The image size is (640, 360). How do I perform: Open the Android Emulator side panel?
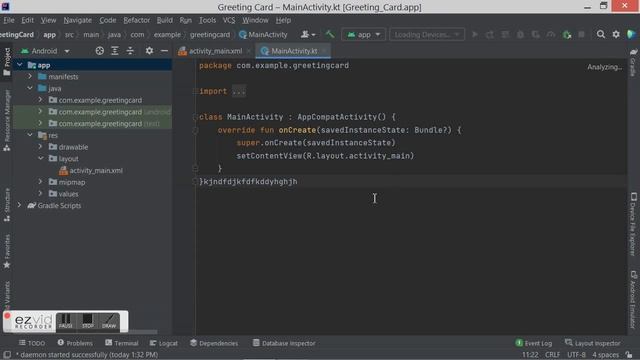633,300
